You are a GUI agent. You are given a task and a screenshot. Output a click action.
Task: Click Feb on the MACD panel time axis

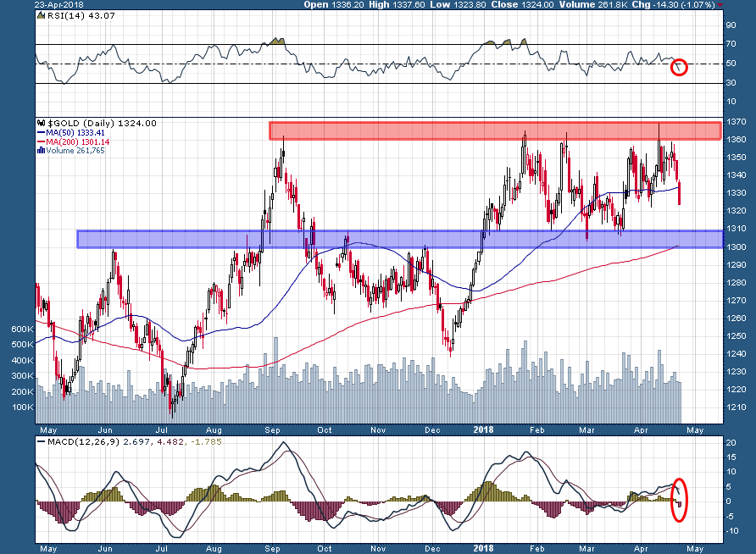coord(536,549)
